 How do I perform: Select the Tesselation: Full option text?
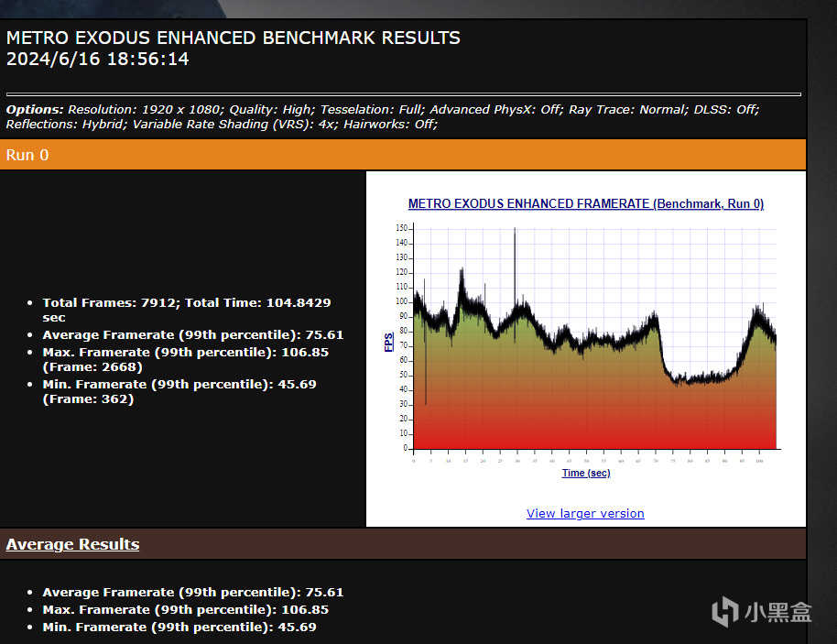click(373, 109)
